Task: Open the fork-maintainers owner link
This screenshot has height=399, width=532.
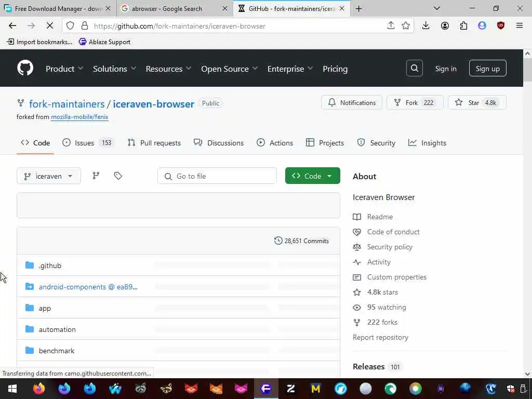Action: click(x=67, y=104)
